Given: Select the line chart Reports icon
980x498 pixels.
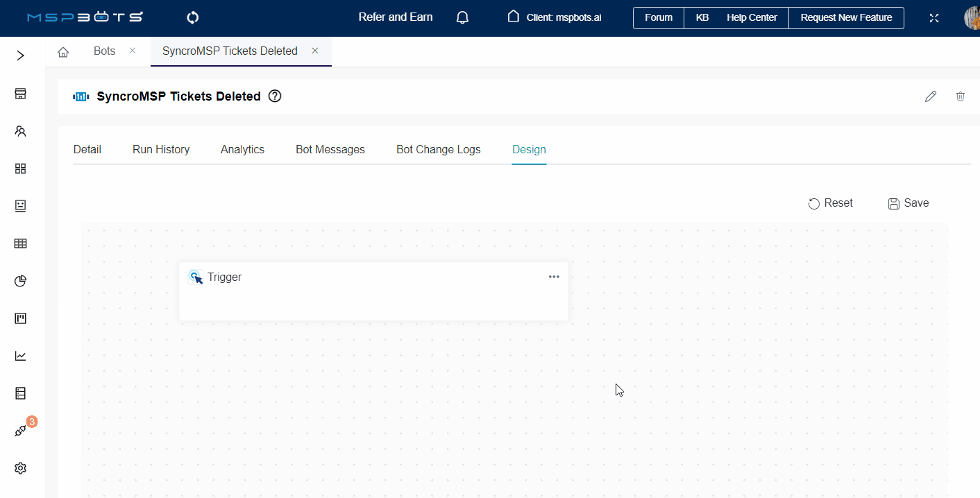Looking at the screenshot, I should (x=20, y=355).
